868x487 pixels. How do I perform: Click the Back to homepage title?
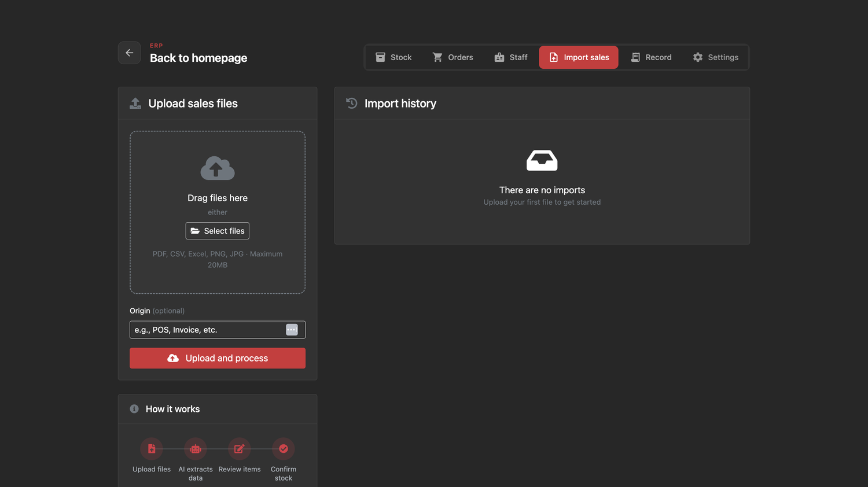[x=198, y=58]
